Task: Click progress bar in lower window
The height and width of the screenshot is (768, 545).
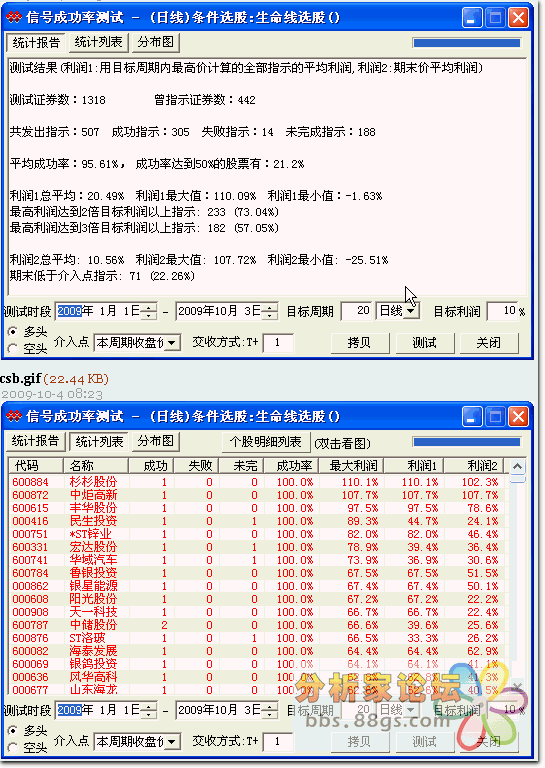Action: (467, 442)
